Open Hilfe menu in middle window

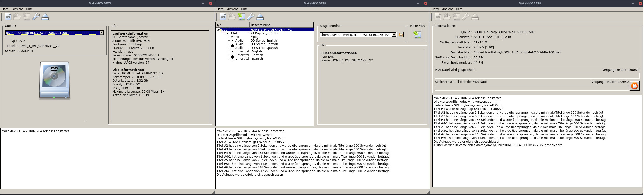coord(245,9)
